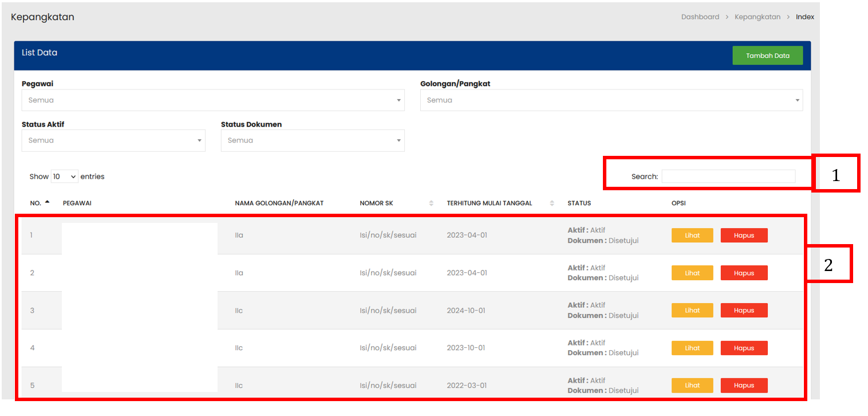
Task: Click the green Tambah Data button
Action: (767, 56)
